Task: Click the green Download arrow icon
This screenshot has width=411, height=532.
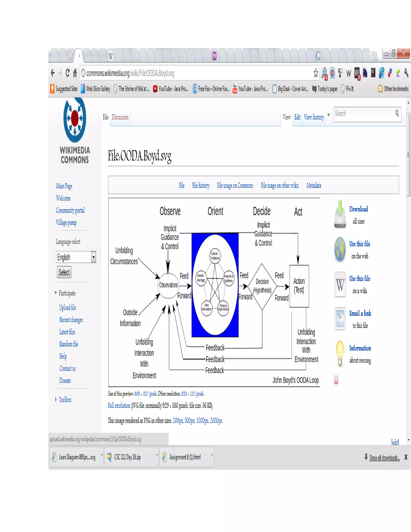Action: tap(340, 214)
